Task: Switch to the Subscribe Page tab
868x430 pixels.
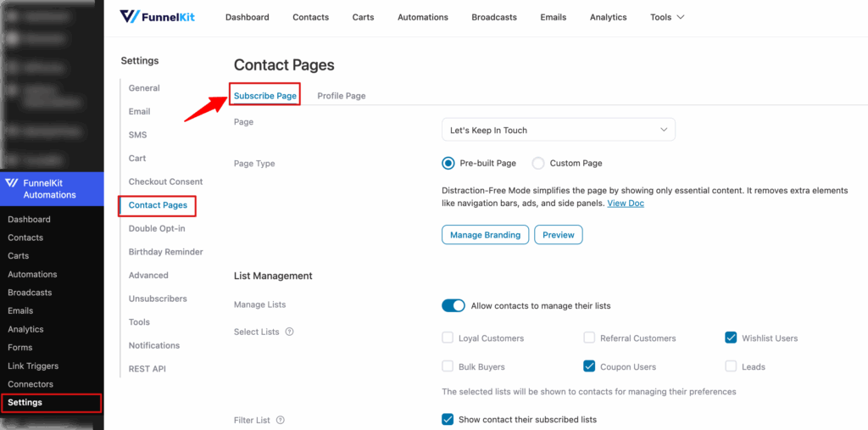Action: [x=265, y=96]
